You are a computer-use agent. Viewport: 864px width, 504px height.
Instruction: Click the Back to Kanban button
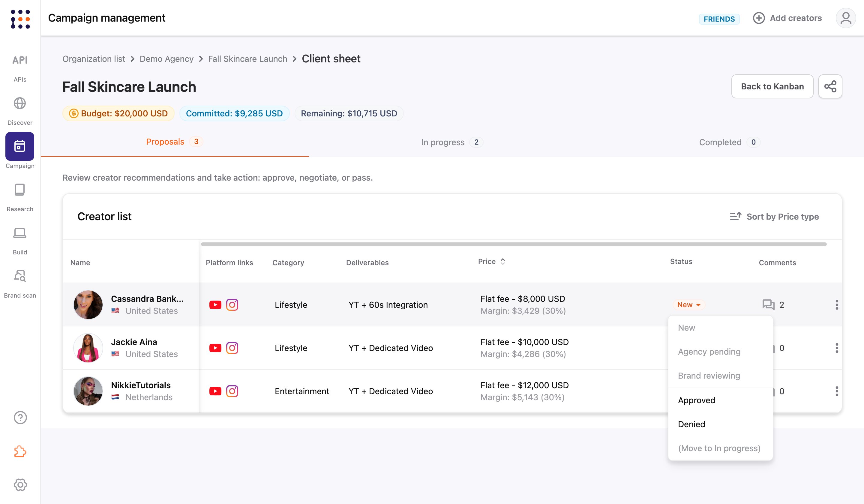coord(772,86)
